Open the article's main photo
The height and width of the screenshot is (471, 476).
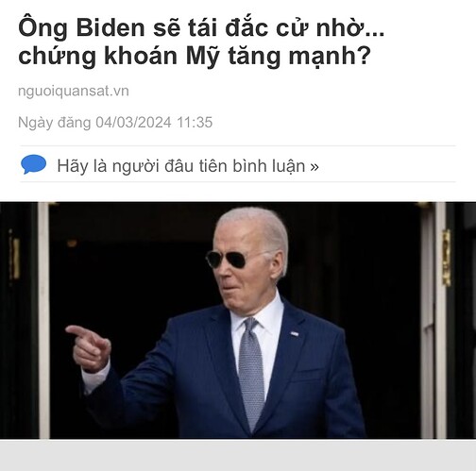tap(238, 320)
